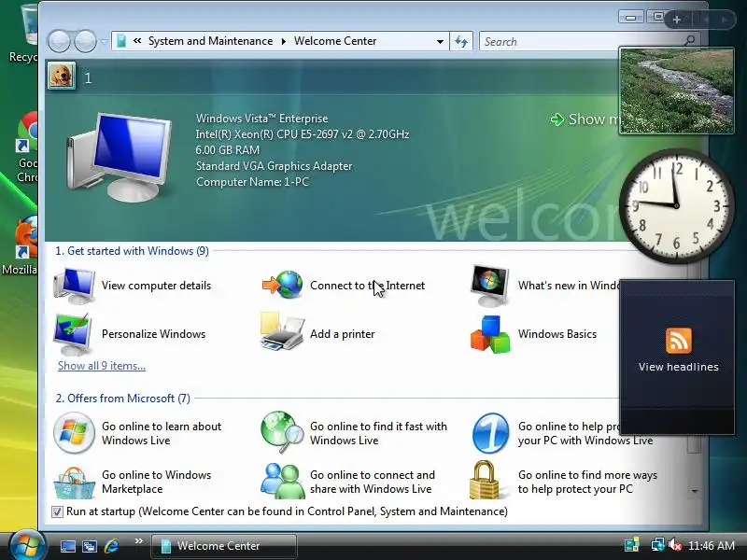
Task: Click the Forward navigation button
Action: coord(85,41)
